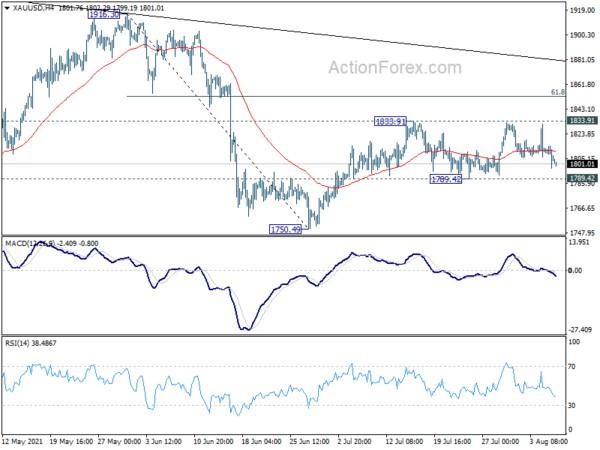Image resolution: width=600 pixels, height=450 pixels.
Task: Select the RSI(14) indicator label
Action: pyautogui.click(x=33, y=343)
